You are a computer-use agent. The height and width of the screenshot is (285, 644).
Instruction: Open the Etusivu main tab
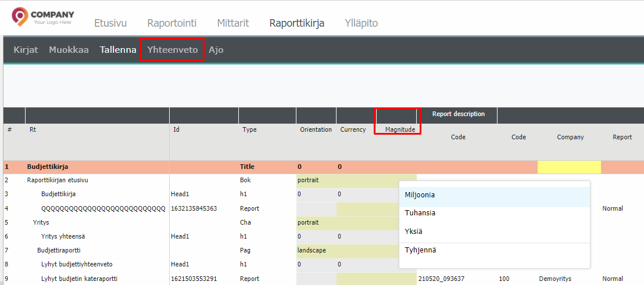[110, 23]
